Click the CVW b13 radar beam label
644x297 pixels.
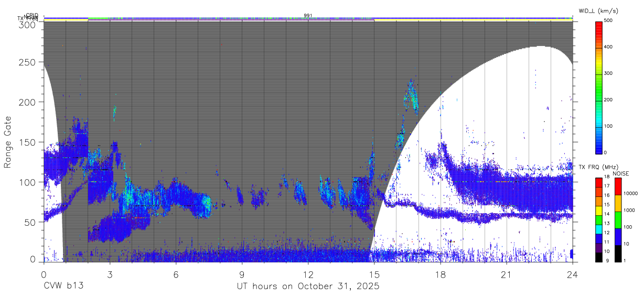point(63,286)
